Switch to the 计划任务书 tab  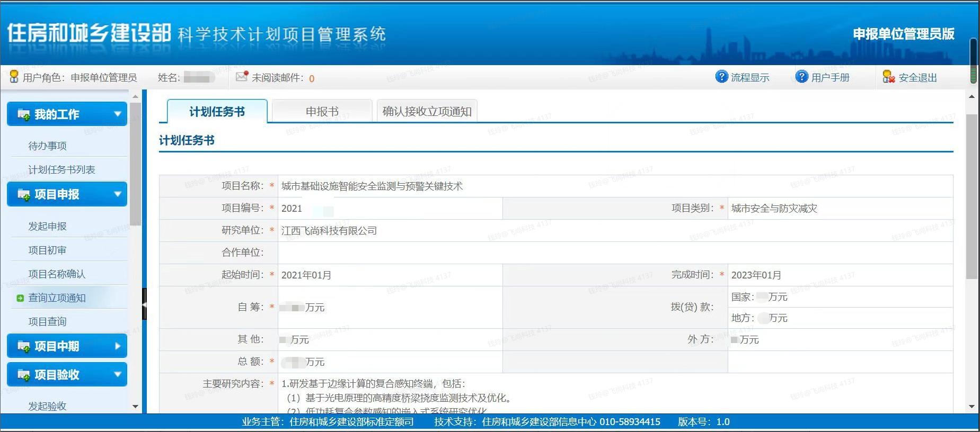(x=217, y=111)
